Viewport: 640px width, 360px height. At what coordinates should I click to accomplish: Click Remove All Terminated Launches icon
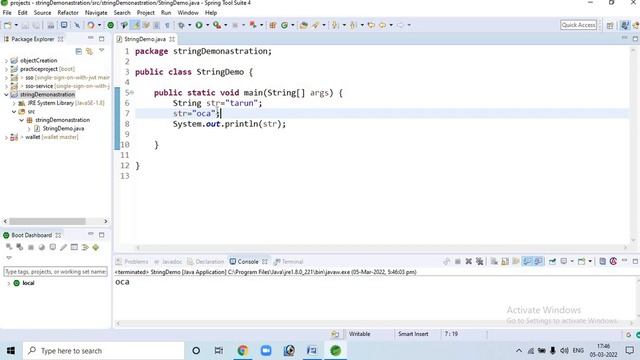point(480,261)
